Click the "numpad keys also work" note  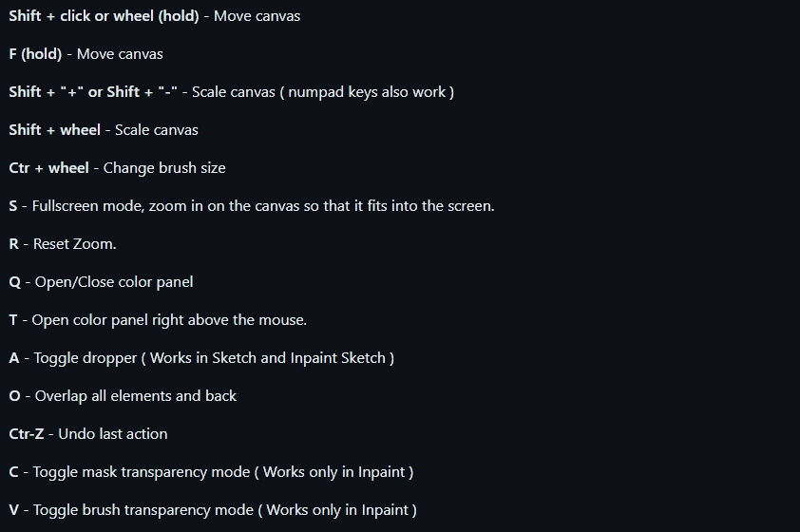click(x=367, y=92)
